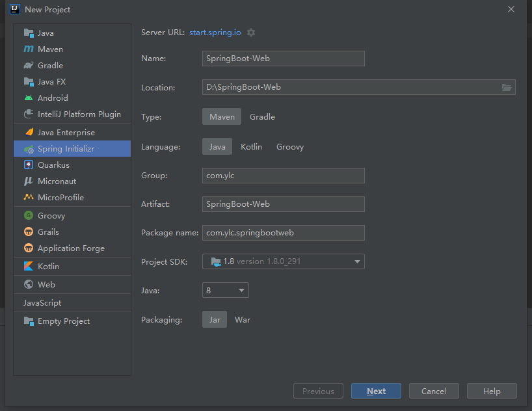Select War packaging
Image resolution: width=532 pixels, height=411 pixels.
[x=243, y=320]
